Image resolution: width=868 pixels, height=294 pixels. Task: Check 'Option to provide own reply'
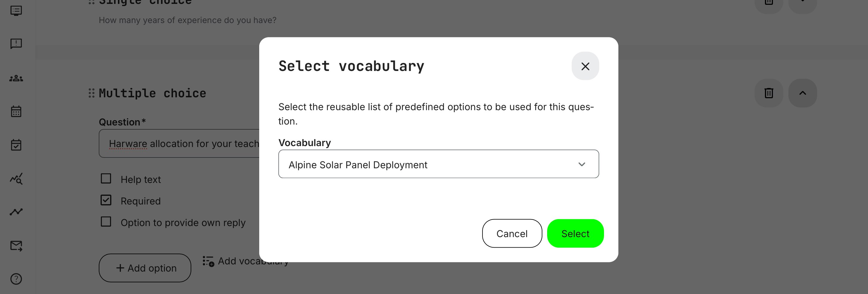coord(106,222)
